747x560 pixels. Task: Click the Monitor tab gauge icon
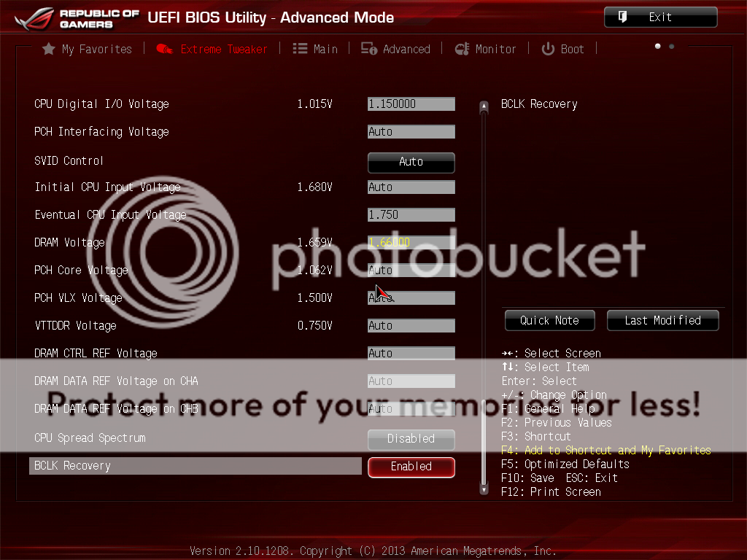point(462,49)
